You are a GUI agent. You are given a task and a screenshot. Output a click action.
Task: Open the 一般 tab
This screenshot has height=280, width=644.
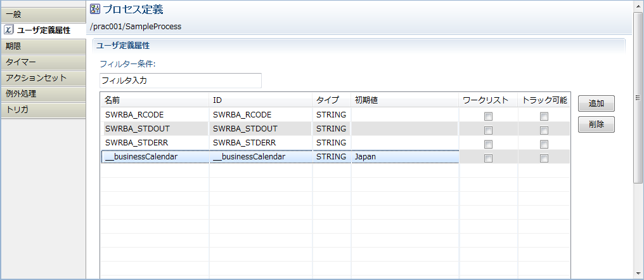(x=42, y=14)
